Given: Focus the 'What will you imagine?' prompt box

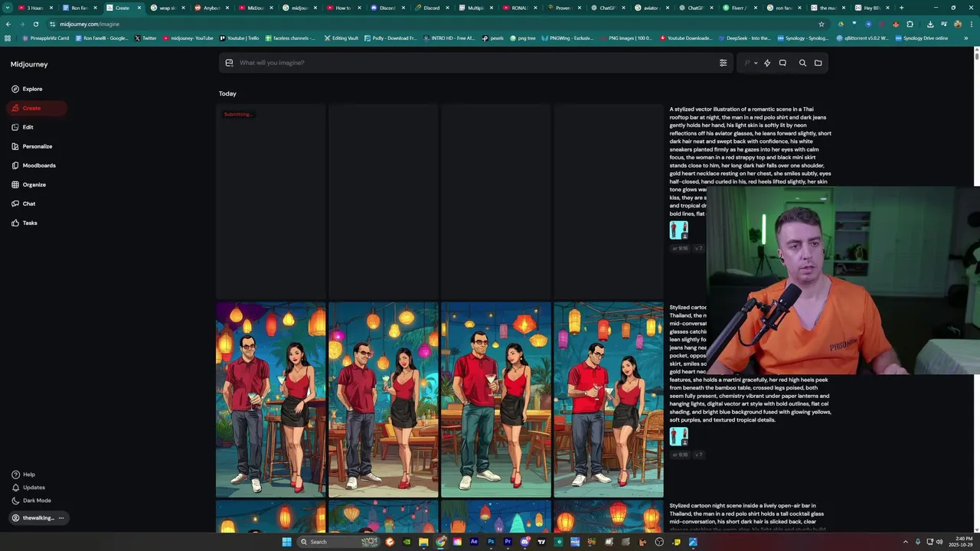Looking at the screenshot, I should coord(475,63).
